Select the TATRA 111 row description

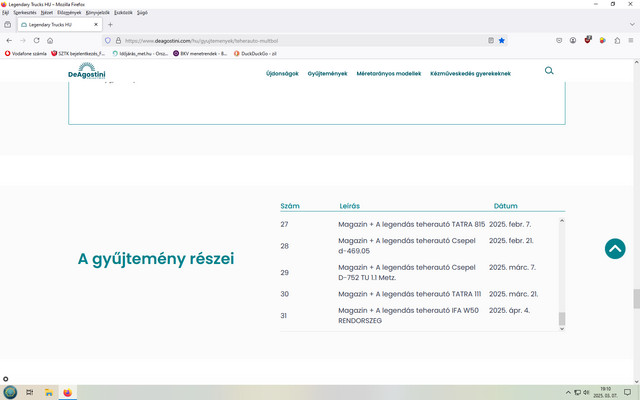pyautogui.click(x=409, y=294)
